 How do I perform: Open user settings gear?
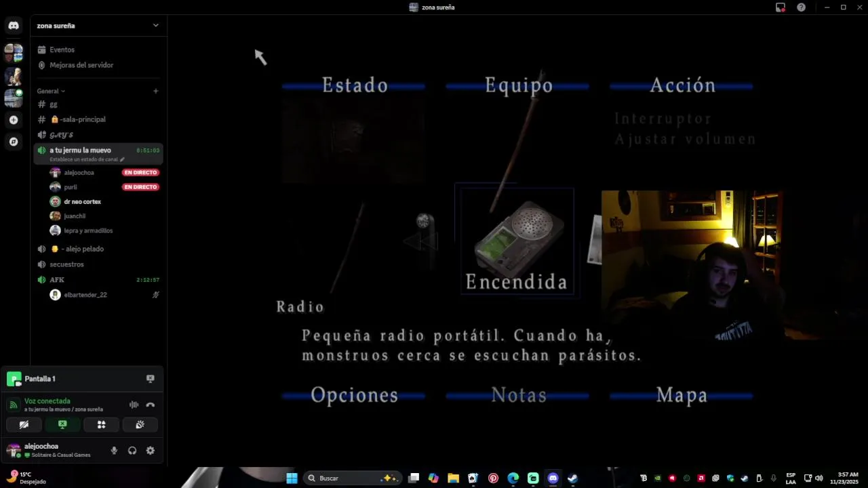click(x=151, y=451)
